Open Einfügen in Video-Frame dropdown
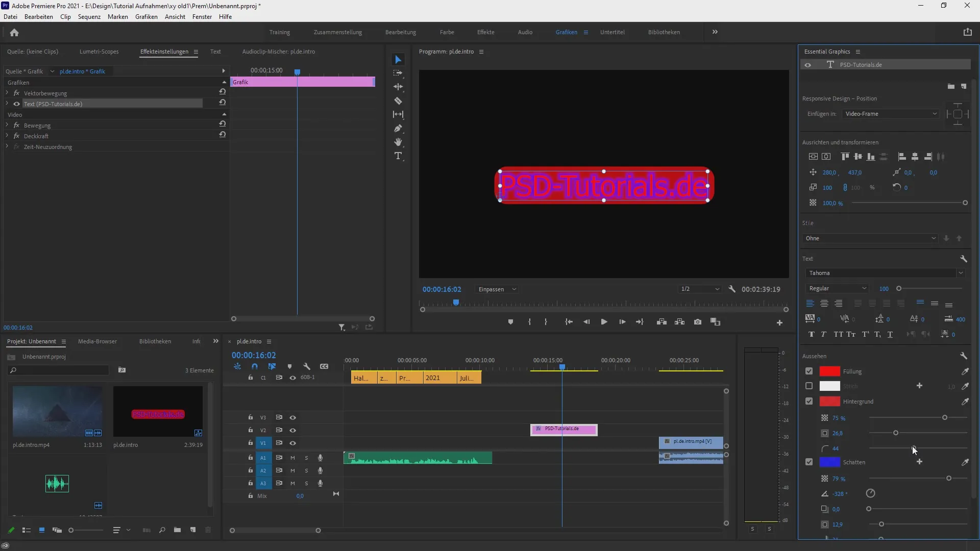 coord(890,114)
